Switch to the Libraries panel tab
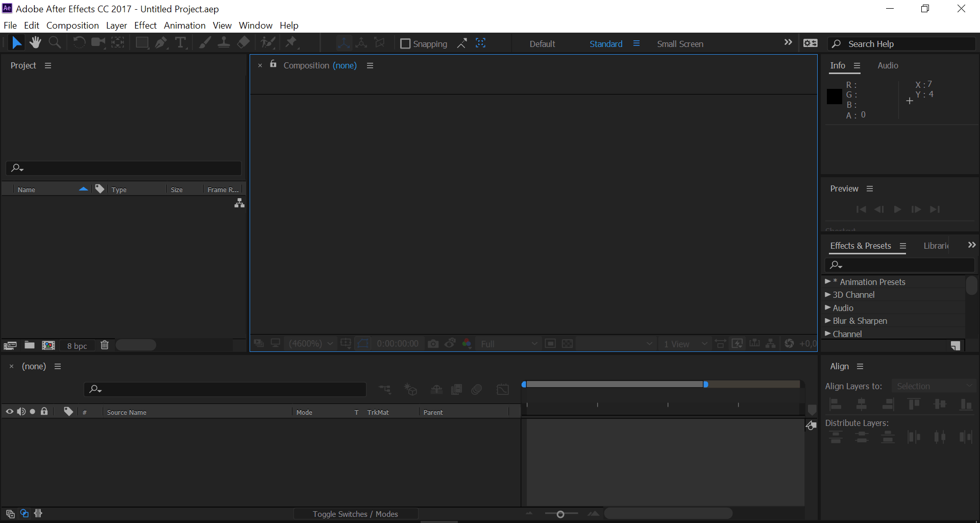Viewport: 980px width, 523px height. coord(936,246)
